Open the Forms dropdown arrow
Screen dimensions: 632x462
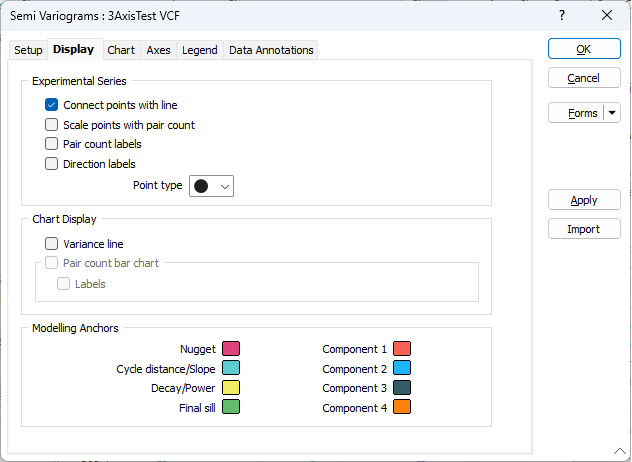click(x=612, y=113)
